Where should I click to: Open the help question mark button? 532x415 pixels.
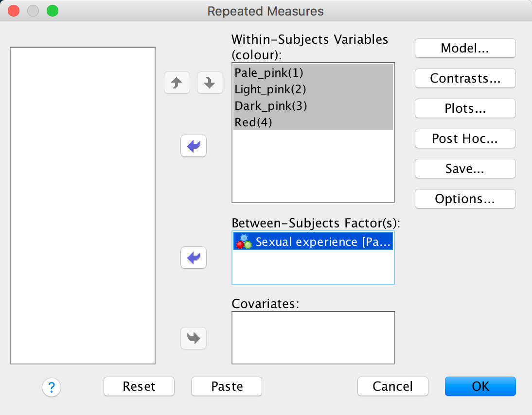click(52, 387)
